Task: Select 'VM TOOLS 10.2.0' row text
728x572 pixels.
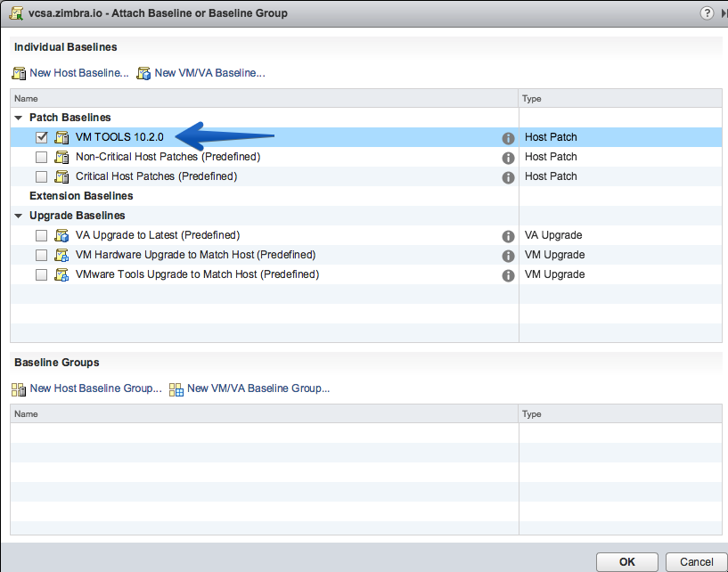Action: (119, 137)
